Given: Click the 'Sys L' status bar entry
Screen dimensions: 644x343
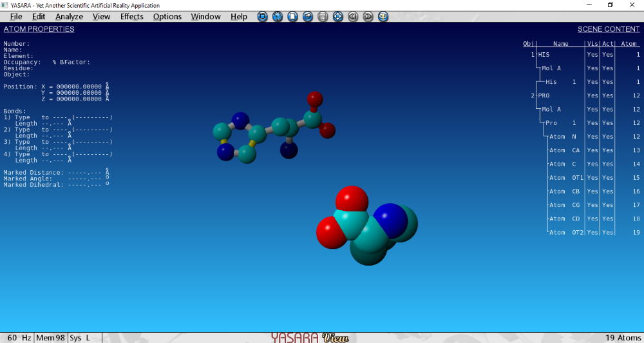Looking at the screenshot, I should [x=80, y=338].
